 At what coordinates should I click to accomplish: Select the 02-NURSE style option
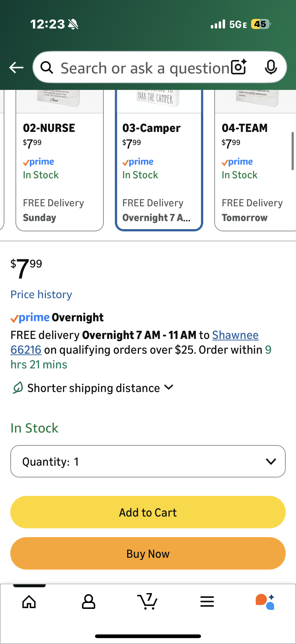pyautogui.click(x=59, y=170)
